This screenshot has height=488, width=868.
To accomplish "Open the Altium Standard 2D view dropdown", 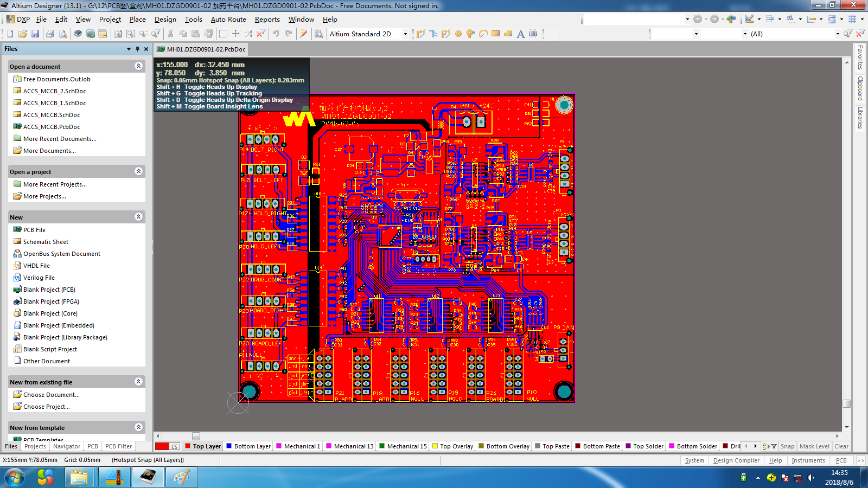I will pos(405,34).
